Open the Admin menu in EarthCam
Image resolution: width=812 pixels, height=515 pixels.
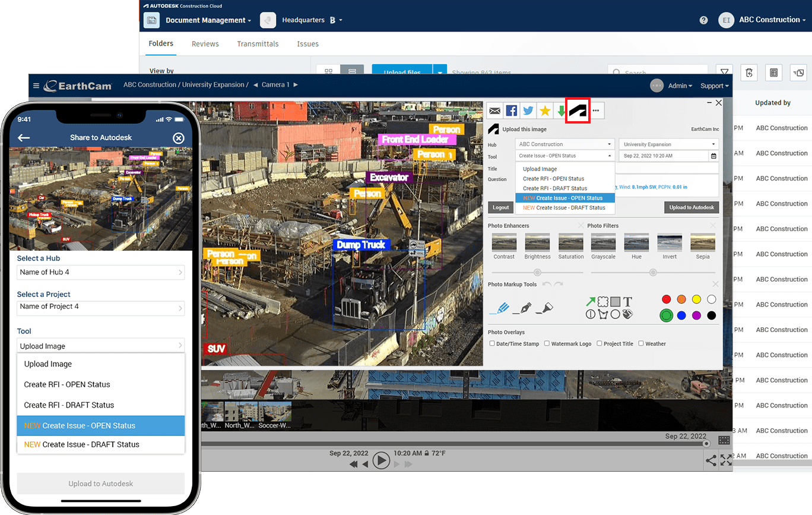678,86
